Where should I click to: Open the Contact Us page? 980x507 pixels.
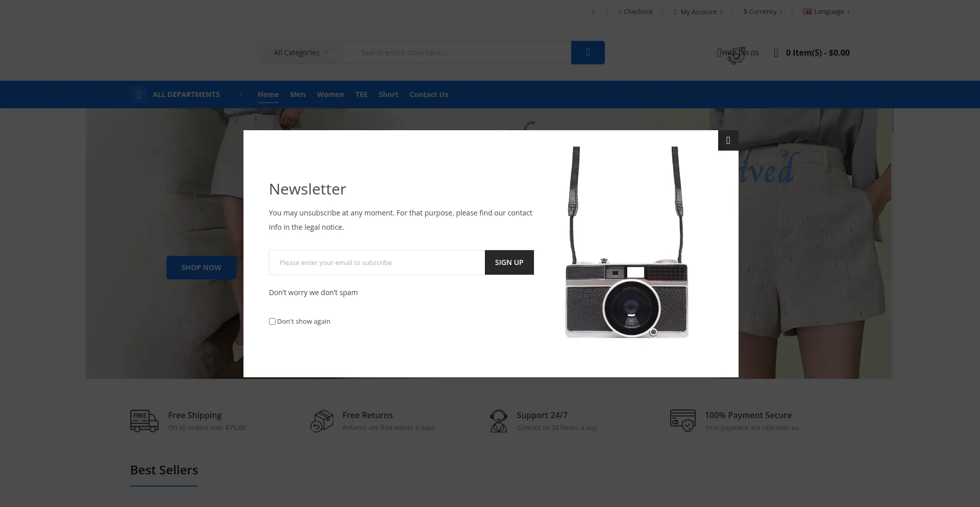[429, 94]
